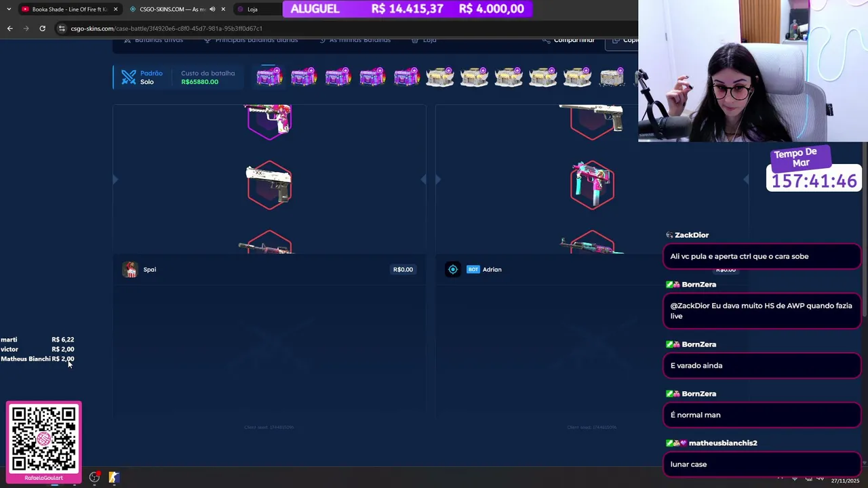
Task: Select the first purple case in lineup
Action: pos(269,77)
